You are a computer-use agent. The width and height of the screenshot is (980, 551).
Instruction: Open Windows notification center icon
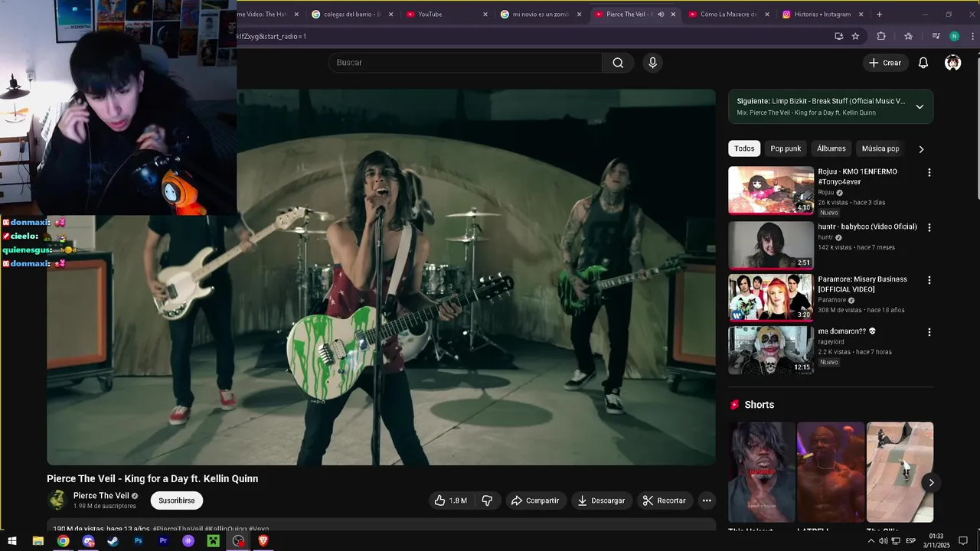tap(963, 541)
